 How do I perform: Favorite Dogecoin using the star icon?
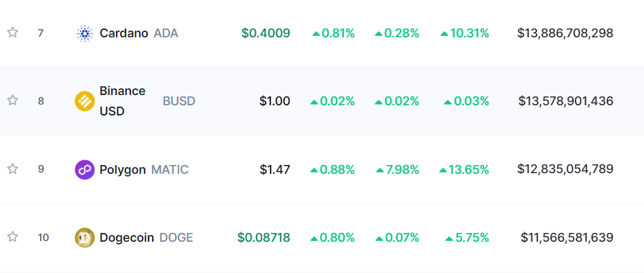coord(12,237)
